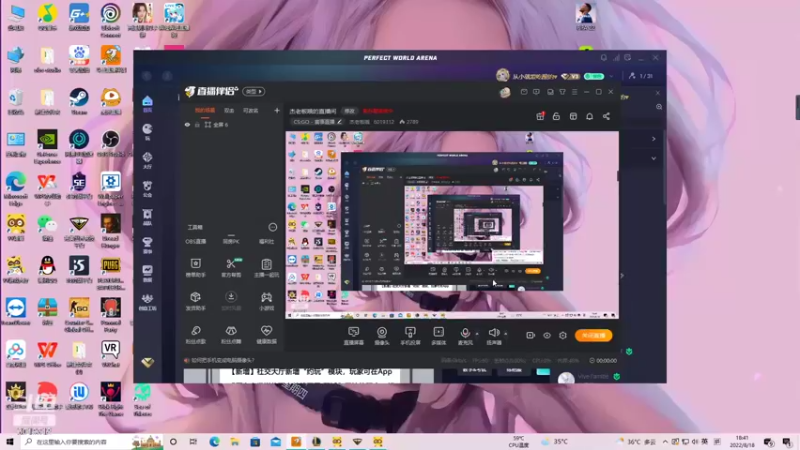The image size is (800, 450).
Task: Open the phone-as-camera help link
Action: (x=222, y=360)
